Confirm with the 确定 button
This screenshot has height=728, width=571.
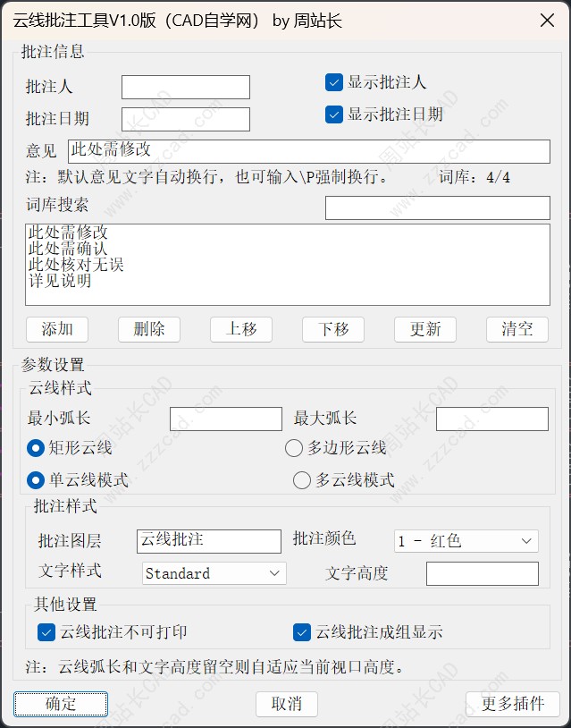click(x=61, y=704)
